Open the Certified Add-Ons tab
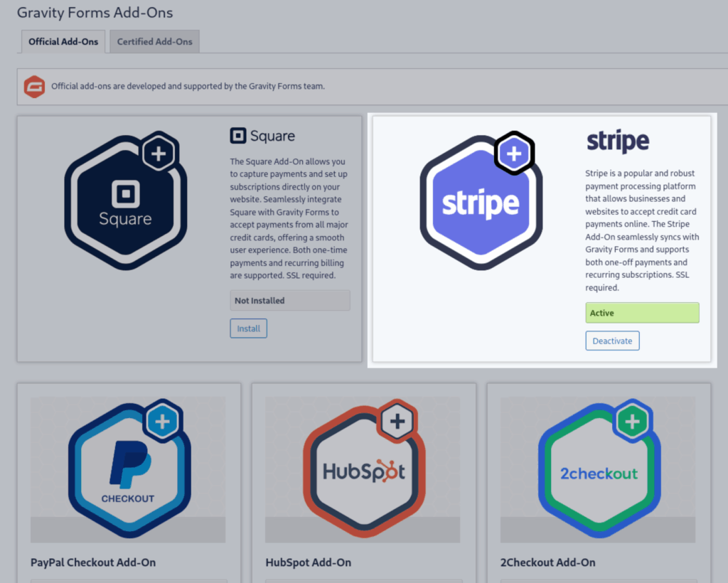The image size is (728, 583). pos(154,41)
